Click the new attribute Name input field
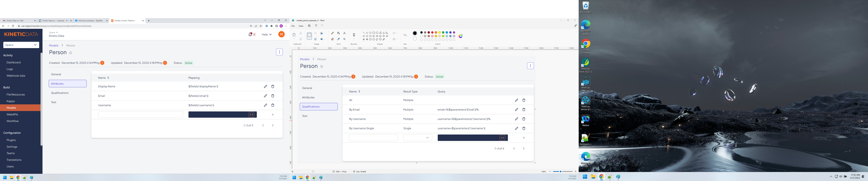The image size is (868, 181). [x=140, y=115]
